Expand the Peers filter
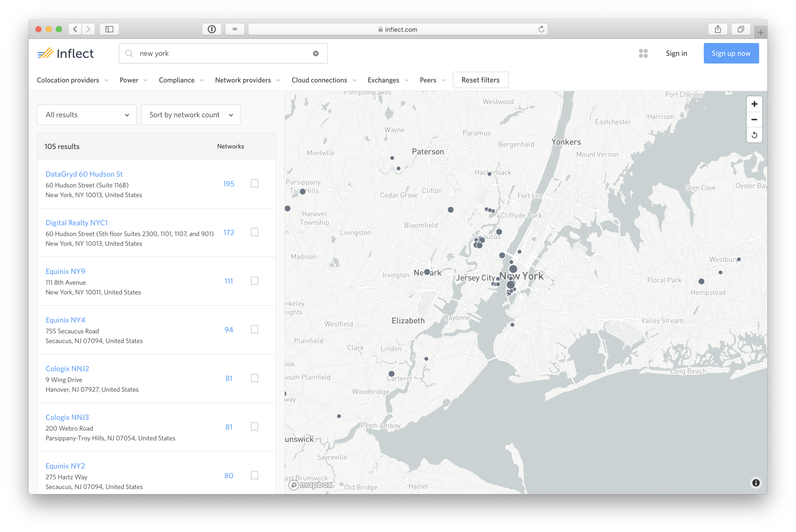 point(433,80)
